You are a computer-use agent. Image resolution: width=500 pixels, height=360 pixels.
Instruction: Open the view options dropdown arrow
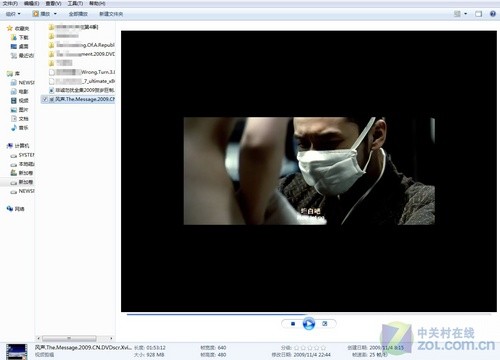tap(466, 14)
